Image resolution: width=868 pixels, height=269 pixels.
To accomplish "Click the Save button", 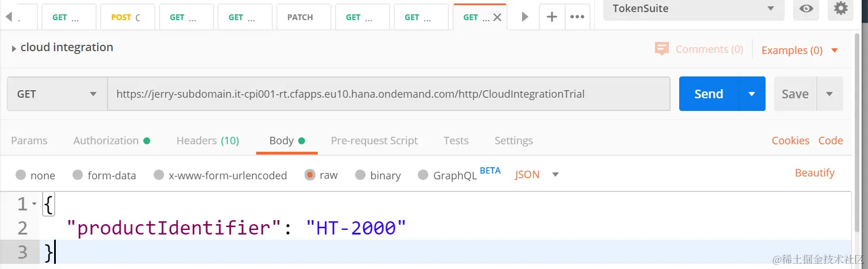I will pos(795,94).
